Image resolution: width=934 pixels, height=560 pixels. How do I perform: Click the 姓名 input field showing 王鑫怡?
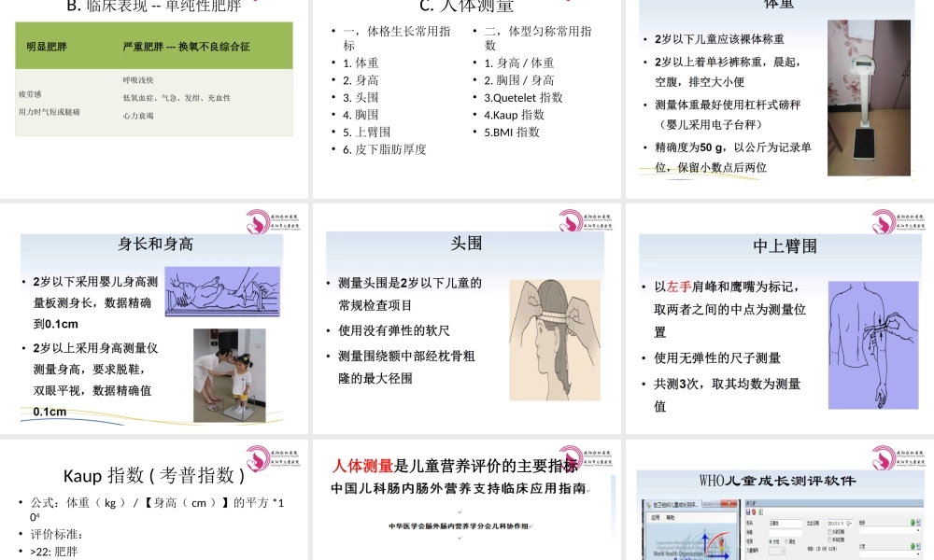[785, 522]
